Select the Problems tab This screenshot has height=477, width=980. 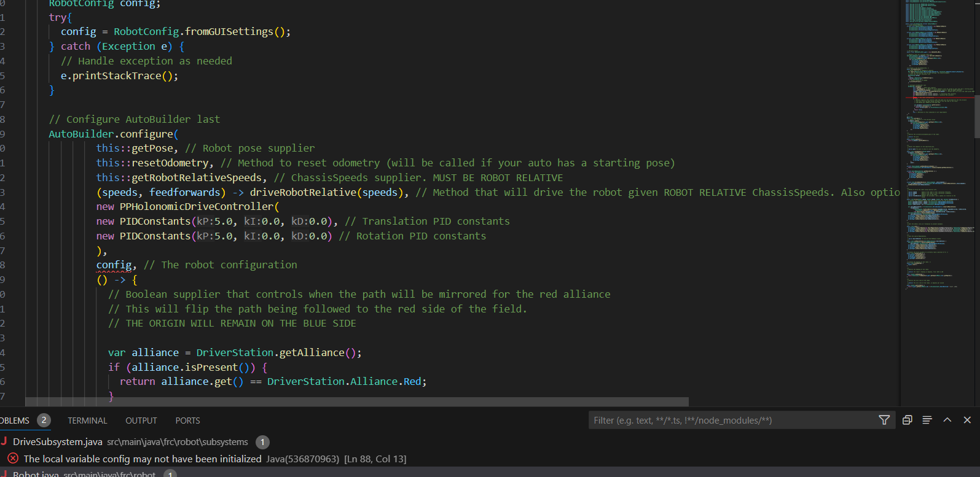point(15,421)
